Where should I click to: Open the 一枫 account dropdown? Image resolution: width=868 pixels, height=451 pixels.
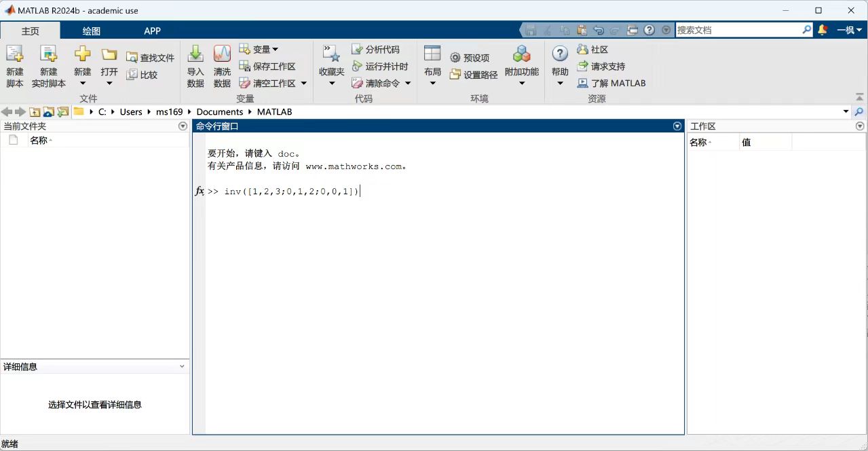849,30
